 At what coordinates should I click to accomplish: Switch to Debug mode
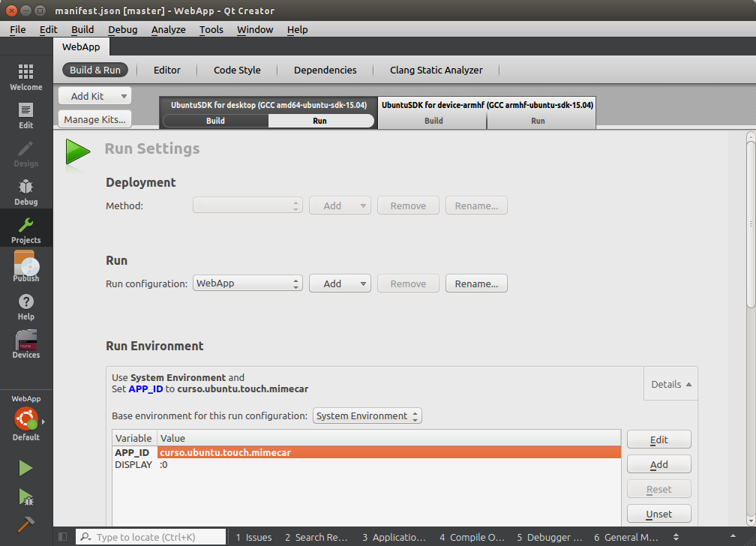click(26, 192)
